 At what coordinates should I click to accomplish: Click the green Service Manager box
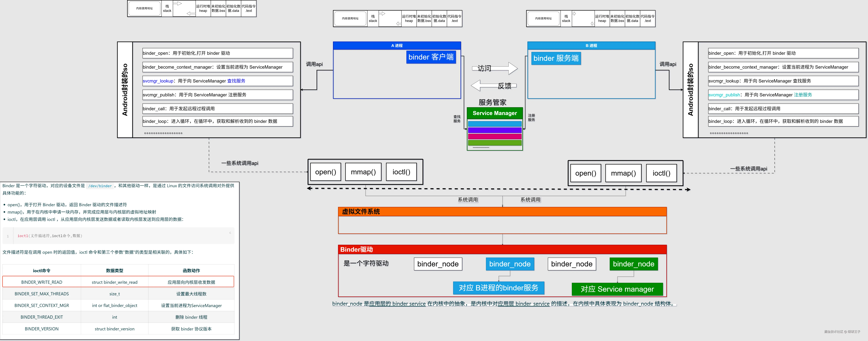point(495,113)
